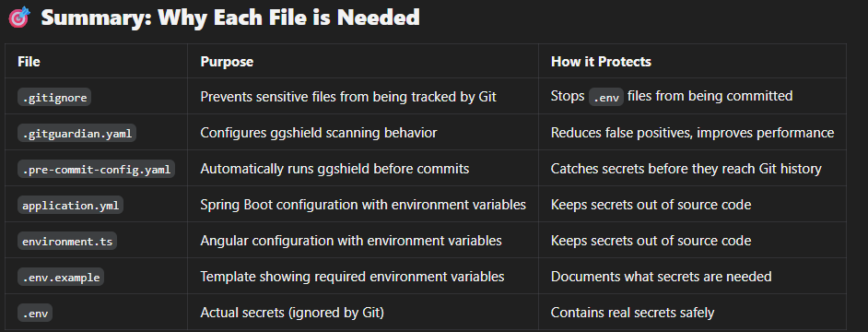Click the .env code label in last row
The image size is (868, 332).
(35, 314)
